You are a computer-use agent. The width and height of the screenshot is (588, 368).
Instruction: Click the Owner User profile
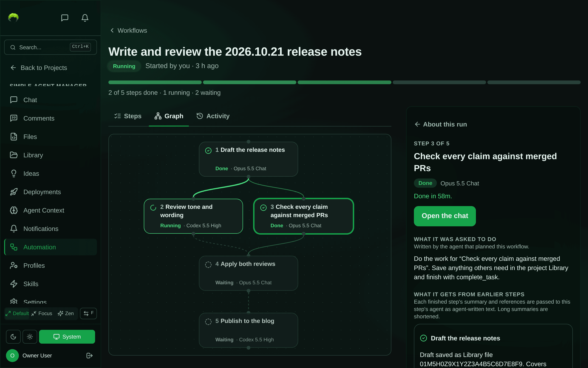[x=29, y=356]
